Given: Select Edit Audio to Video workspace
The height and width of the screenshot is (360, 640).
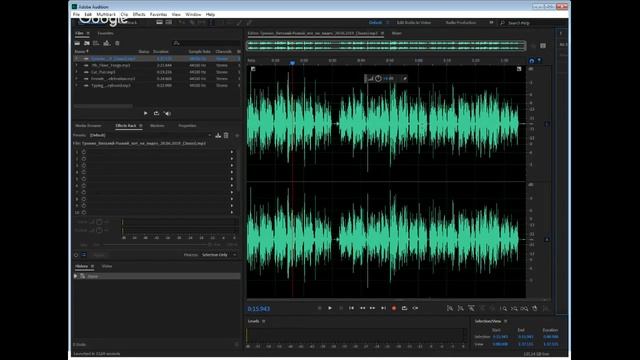Looking at the screenshot, I should coord(414,23).
